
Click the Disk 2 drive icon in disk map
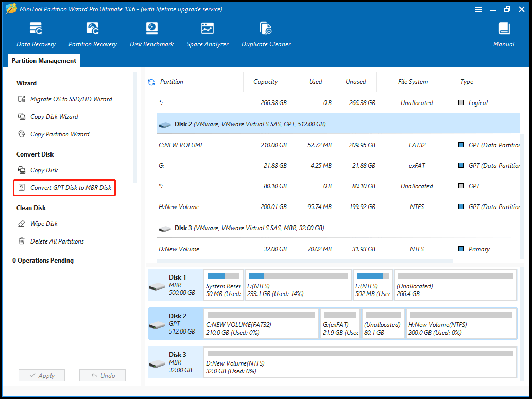point(157,326)
